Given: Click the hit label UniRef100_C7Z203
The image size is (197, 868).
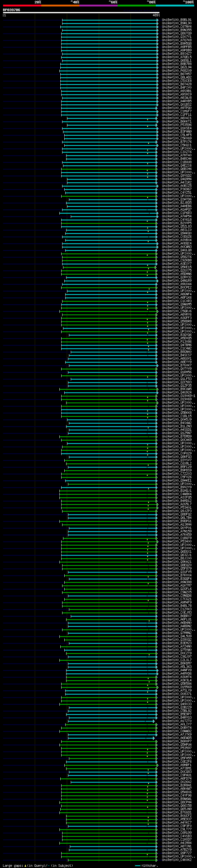Looking at the screenshot, I should point(176,474).
